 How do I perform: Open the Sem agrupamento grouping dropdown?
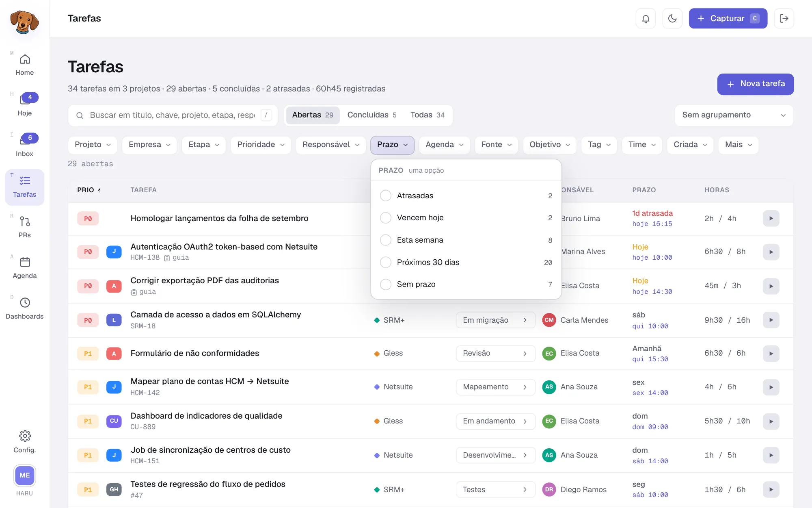pyautogui.click(x=734, y=115)
